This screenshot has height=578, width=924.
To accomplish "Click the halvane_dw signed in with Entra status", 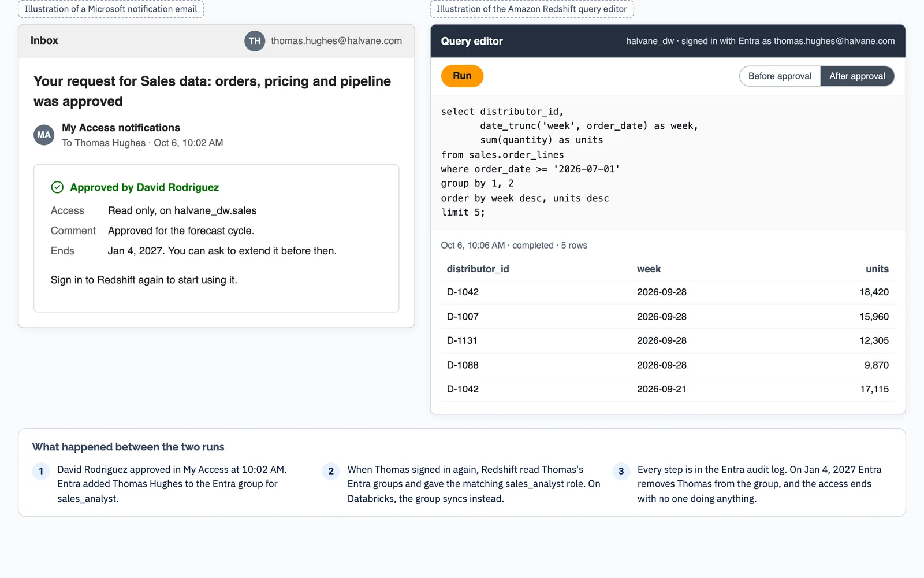I will coord(760,41).
